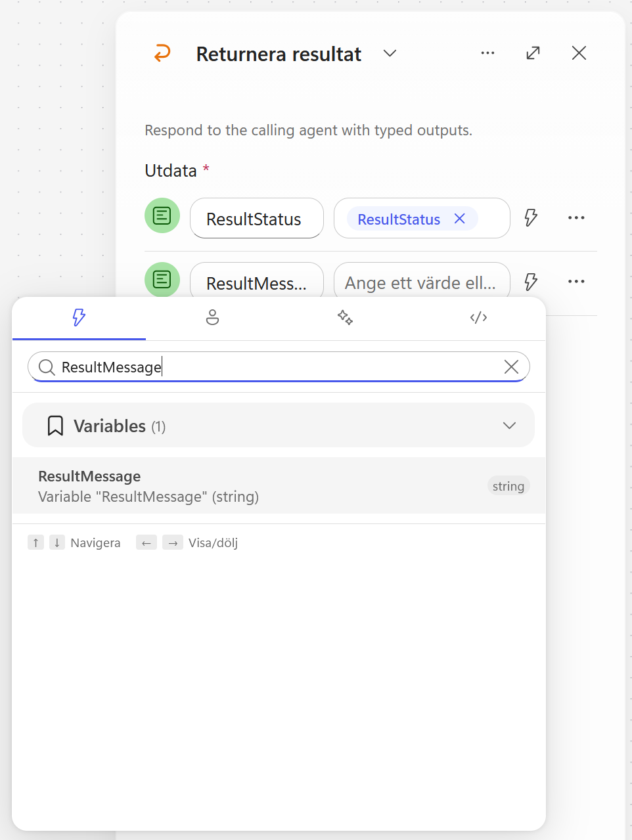The width and height of the screenshot is (632, 840).
Task: Click the 'Navigera' hint text
Action: (95, 543)
